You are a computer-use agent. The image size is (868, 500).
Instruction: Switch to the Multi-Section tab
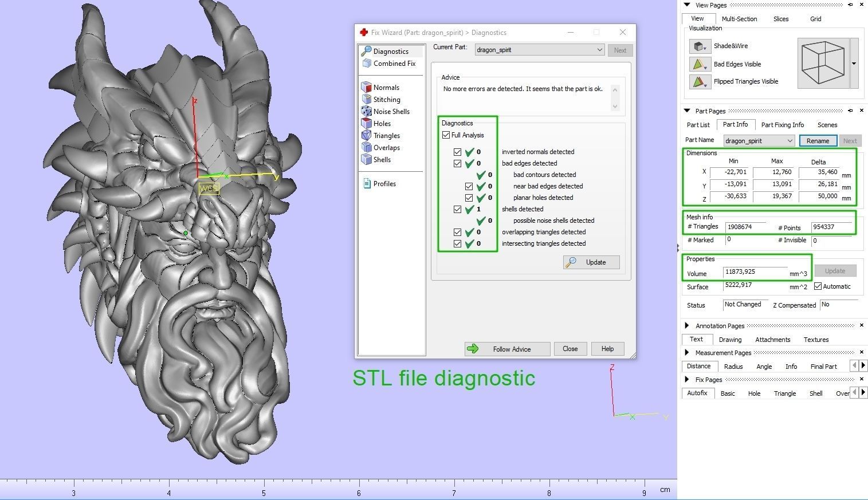click(739, 19)
